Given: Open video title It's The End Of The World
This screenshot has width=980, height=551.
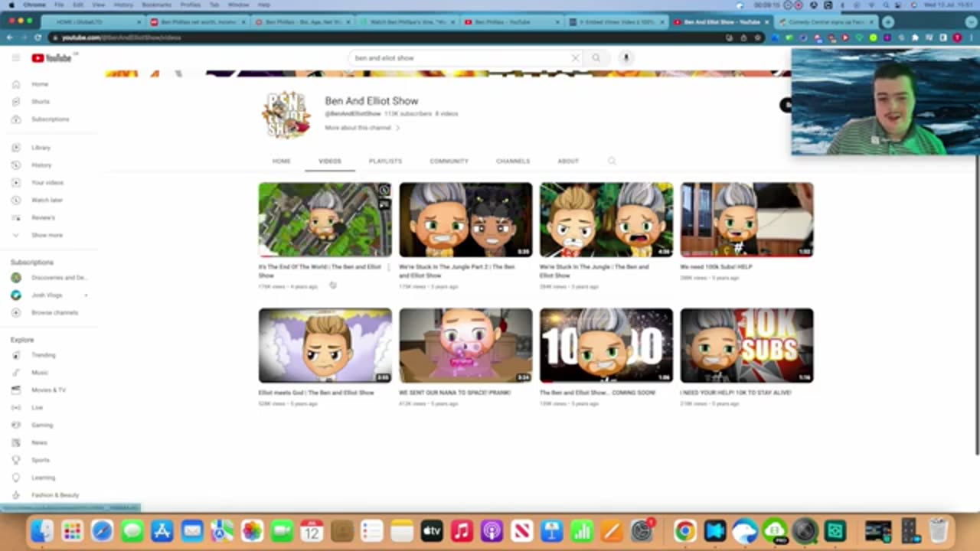Looking at the screenshot, I should coord(319,271).
